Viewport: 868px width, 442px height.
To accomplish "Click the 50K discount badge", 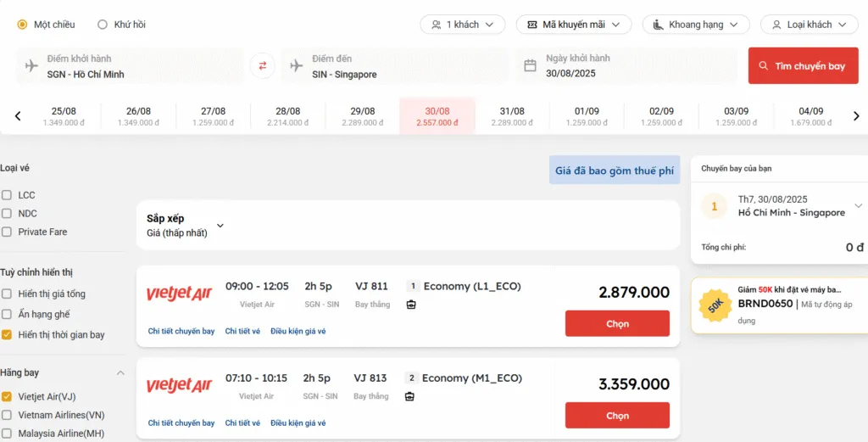I will pos(715,305).
